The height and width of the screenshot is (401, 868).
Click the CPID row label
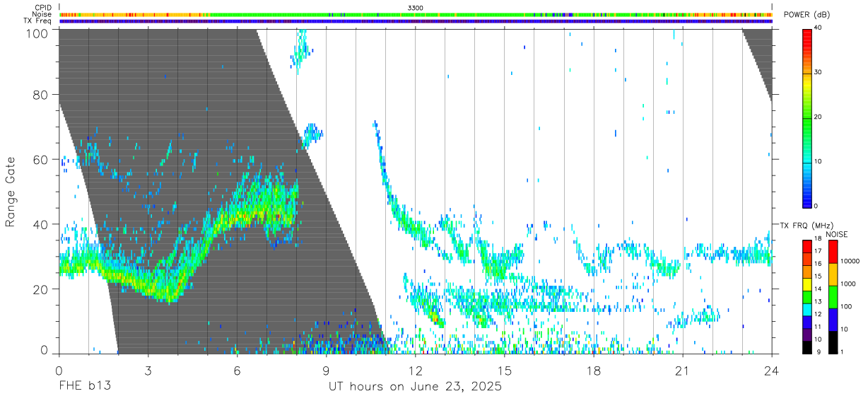pos(44,7)
